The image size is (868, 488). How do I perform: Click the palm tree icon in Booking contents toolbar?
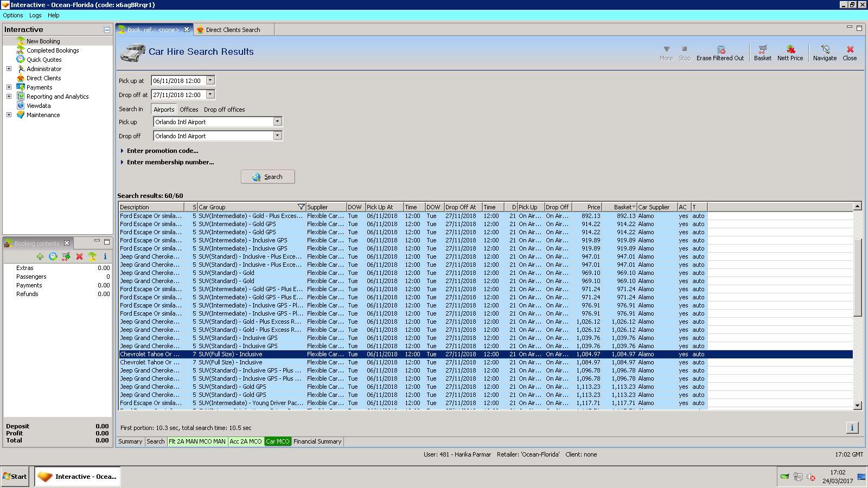(x=92, y=256)
